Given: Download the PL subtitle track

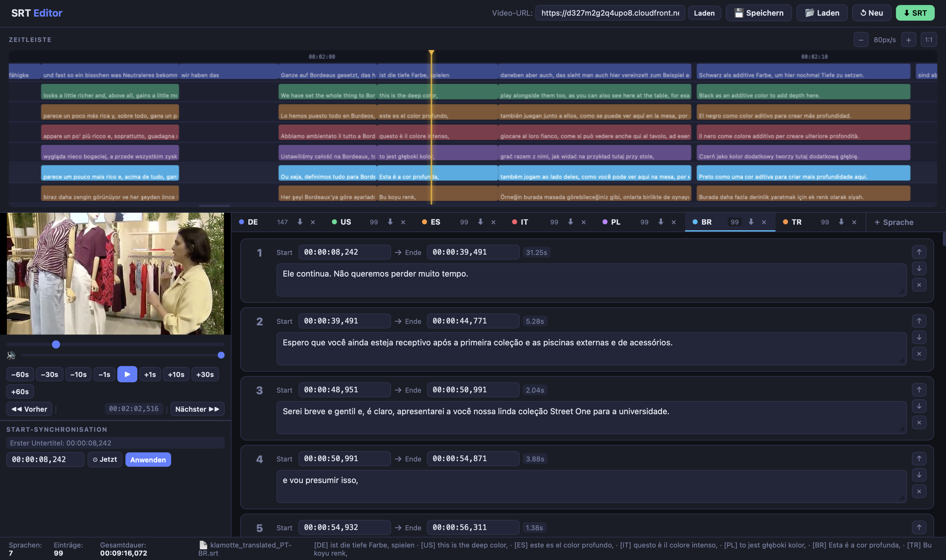Looking at the screenshot, I should [x=661, y=222].
